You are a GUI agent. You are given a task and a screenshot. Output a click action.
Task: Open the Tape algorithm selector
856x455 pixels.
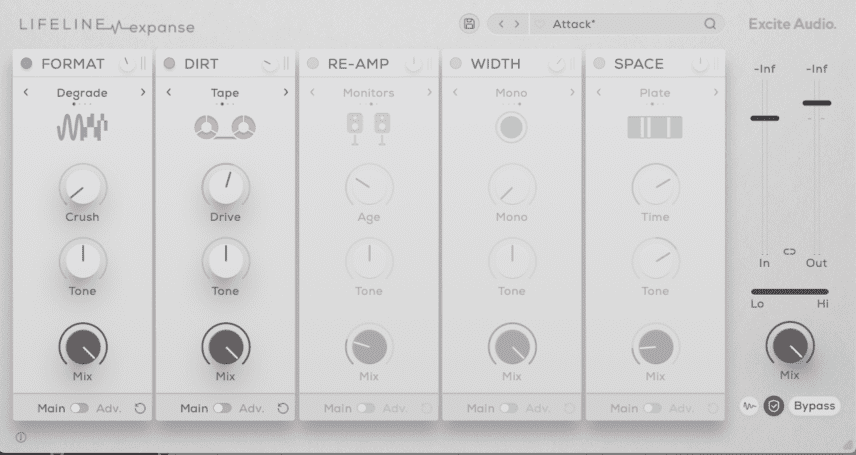click(225, 93)
